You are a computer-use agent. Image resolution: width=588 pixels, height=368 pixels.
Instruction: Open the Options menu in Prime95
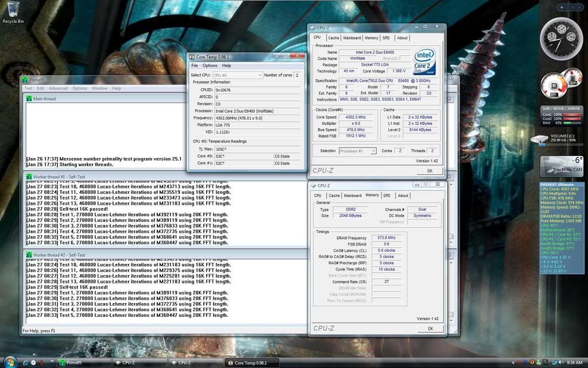pyautogui.click(x=79, y=88)
